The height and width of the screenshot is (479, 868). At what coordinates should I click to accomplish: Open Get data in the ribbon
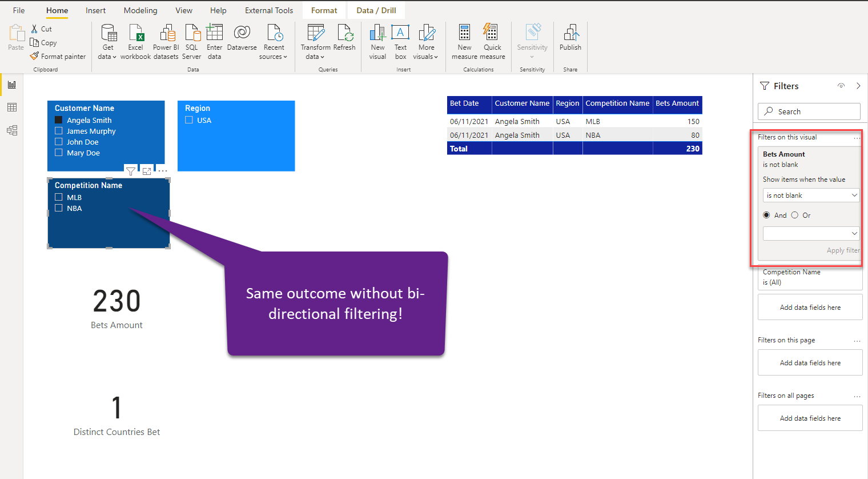[107, 41]
